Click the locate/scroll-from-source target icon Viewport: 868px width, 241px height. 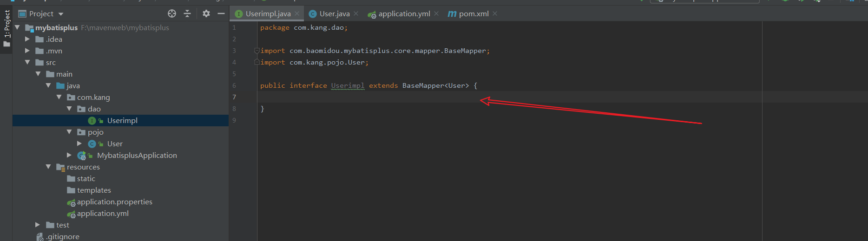[172, 13]
